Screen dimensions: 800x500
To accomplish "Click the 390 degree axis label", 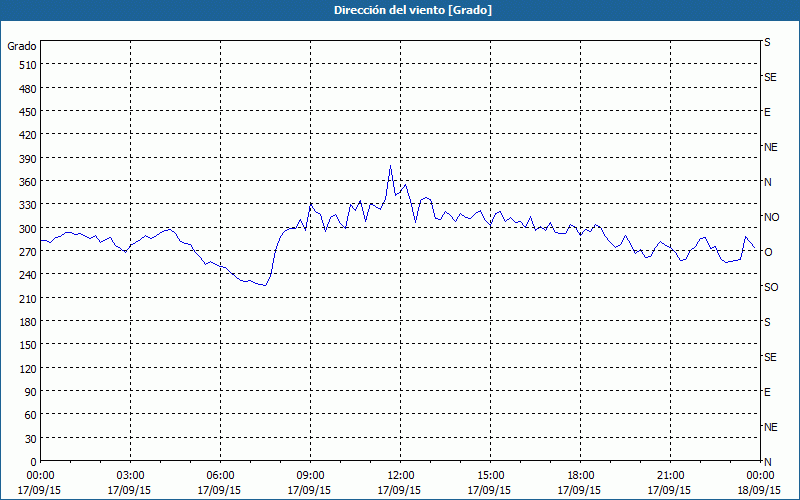I will [29, 159].
